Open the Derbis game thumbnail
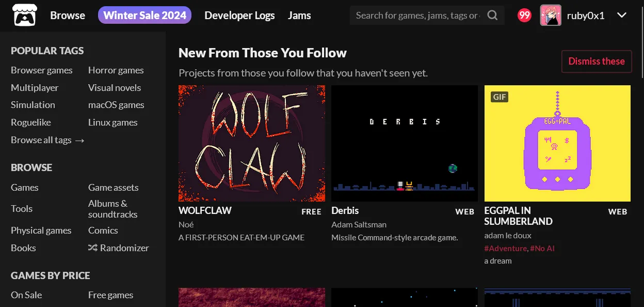Screen dimensions: 644x307 405,143
